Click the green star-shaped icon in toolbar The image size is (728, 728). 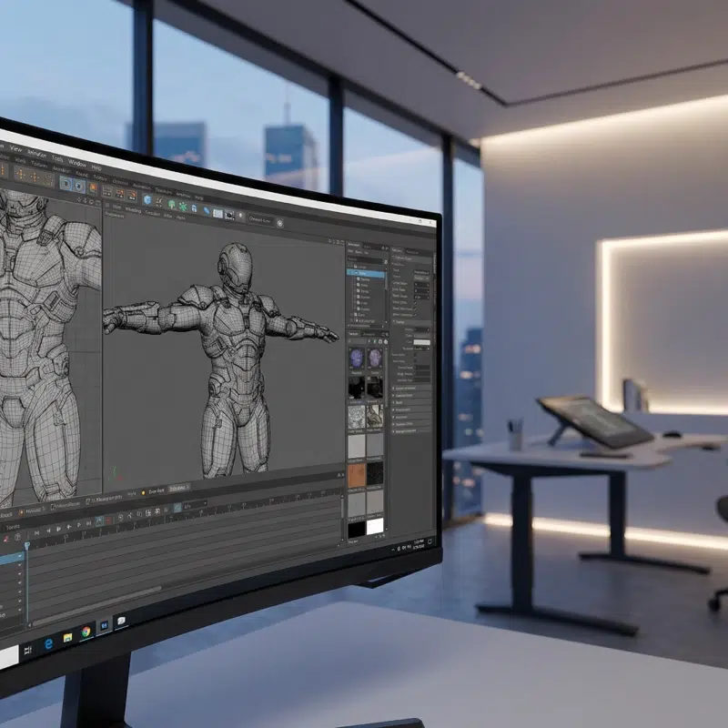point(183,207)
